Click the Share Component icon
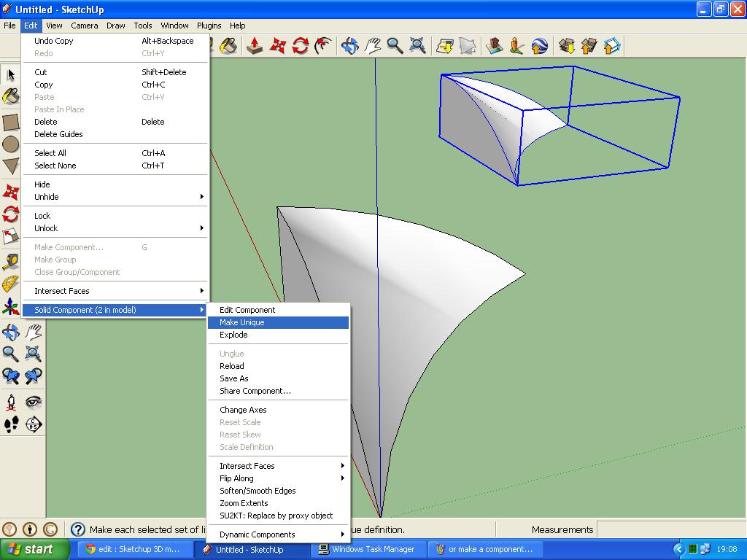Viewport: 747px width, 560px height. 612,46
